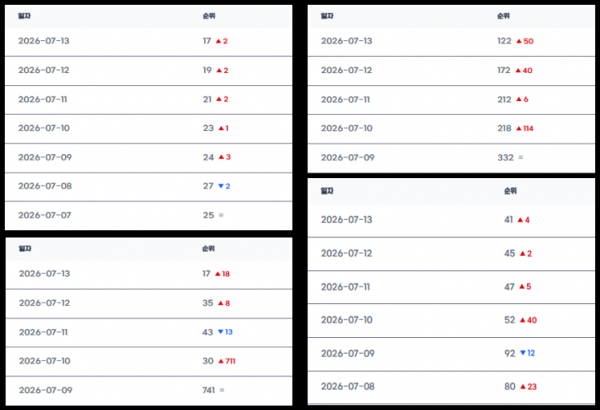600x410 pixels.
Task: Select the 2026-07-12 row with rank 35
Action: tap(149, 303)
